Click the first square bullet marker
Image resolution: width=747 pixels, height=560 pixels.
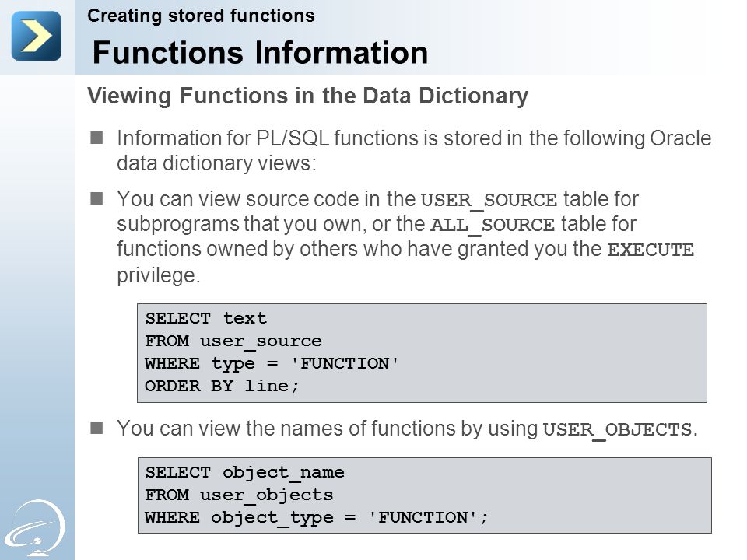[96, 138]
